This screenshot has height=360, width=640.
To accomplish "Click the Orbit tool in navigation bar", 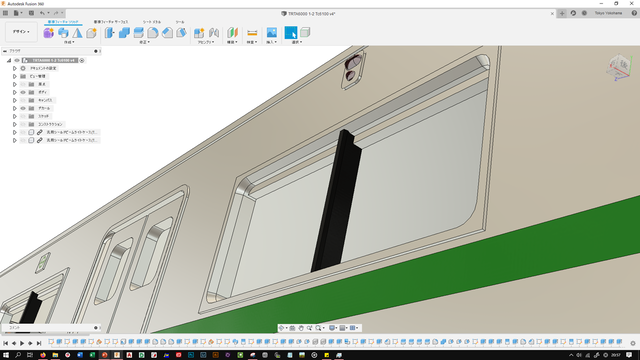I will point(281,328).
